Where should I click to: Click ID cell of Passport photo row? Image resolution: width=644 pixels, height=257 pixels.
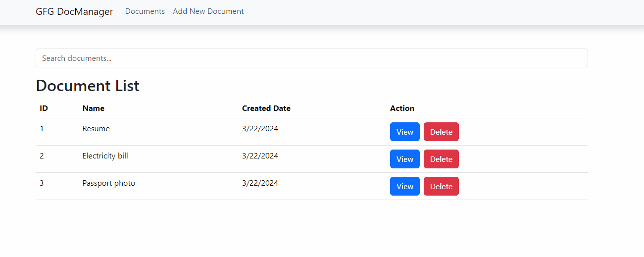42,183
